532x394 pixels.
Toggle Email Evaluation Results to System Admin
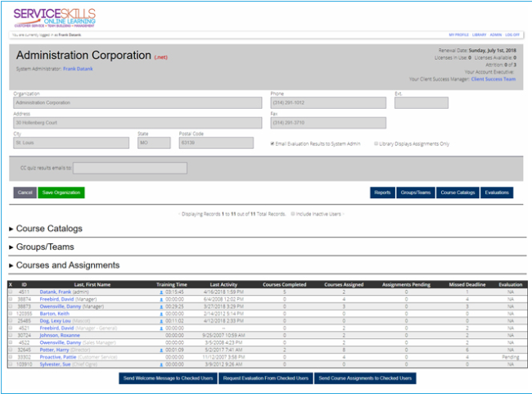click(x=272, y=143)
